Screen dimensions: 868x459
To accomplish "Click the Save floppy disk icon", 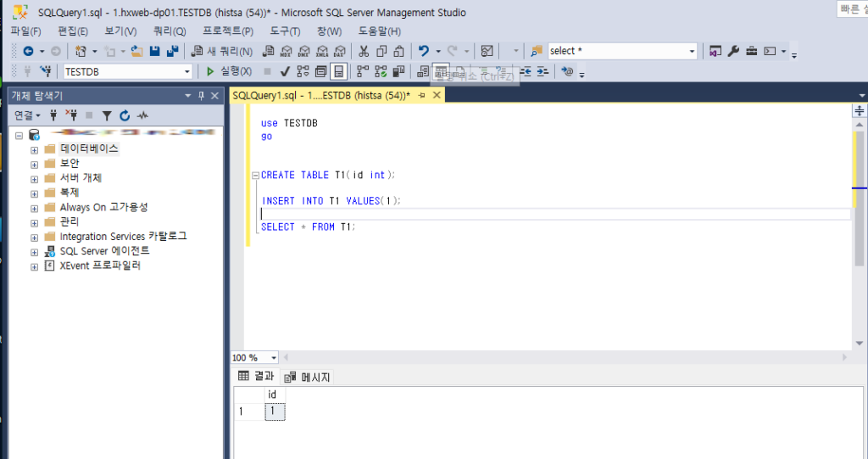I will click(155, 51).
